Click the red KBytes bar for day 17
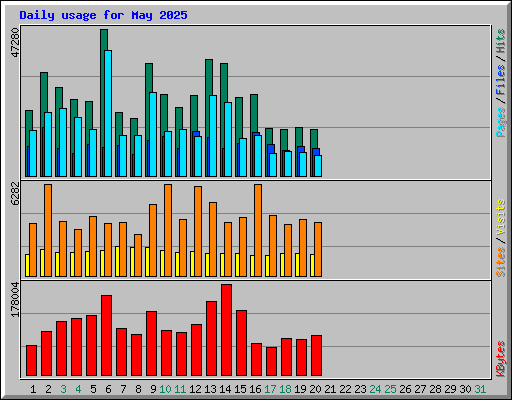 pos(271,361)
